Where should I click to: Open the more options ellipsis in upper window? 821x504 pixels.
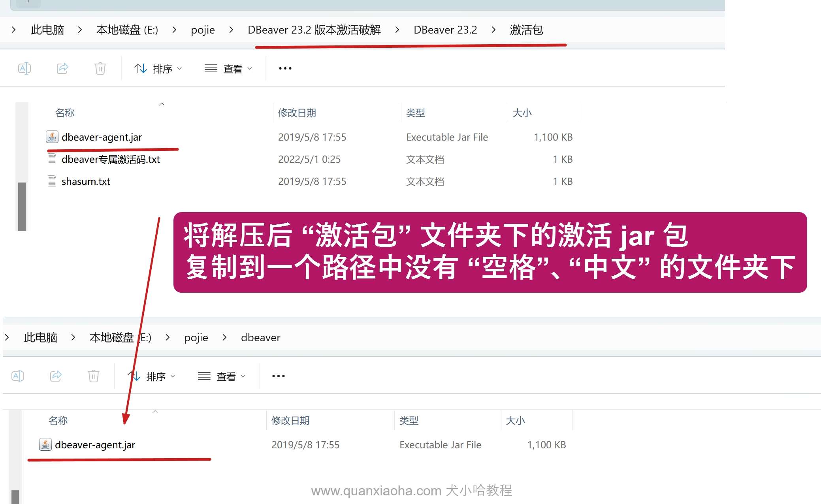coord(285,68)
